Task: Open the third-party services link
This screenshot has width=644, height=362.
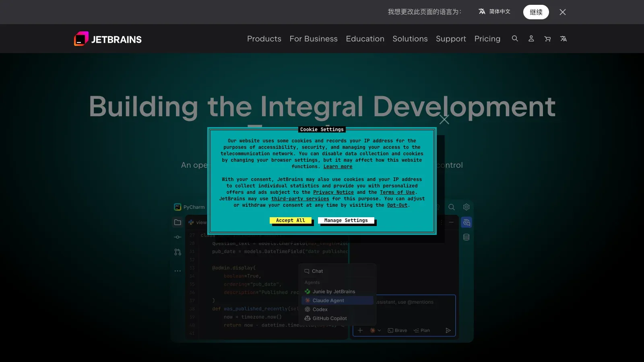Action: pos(300,199)
